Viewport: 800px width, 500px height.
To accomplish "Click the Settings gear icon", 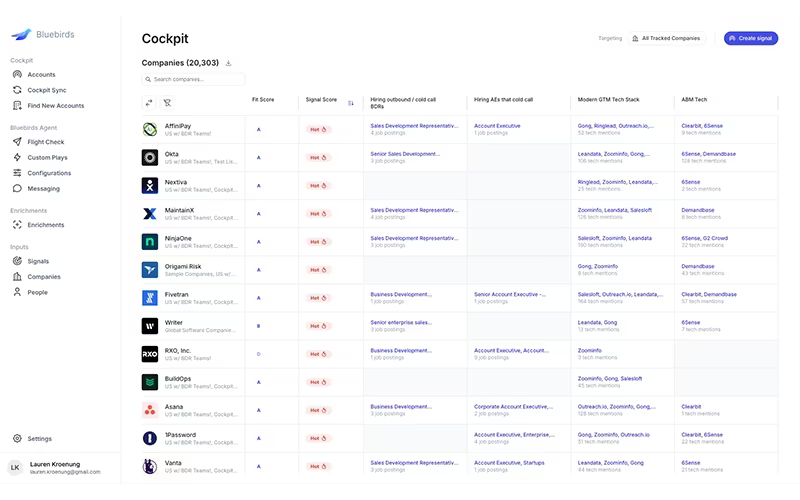I will (17, 438).
